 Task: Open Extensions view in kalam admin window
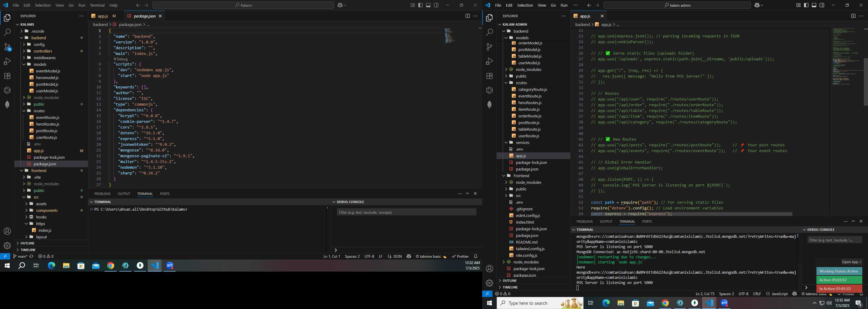pos(489,76)
